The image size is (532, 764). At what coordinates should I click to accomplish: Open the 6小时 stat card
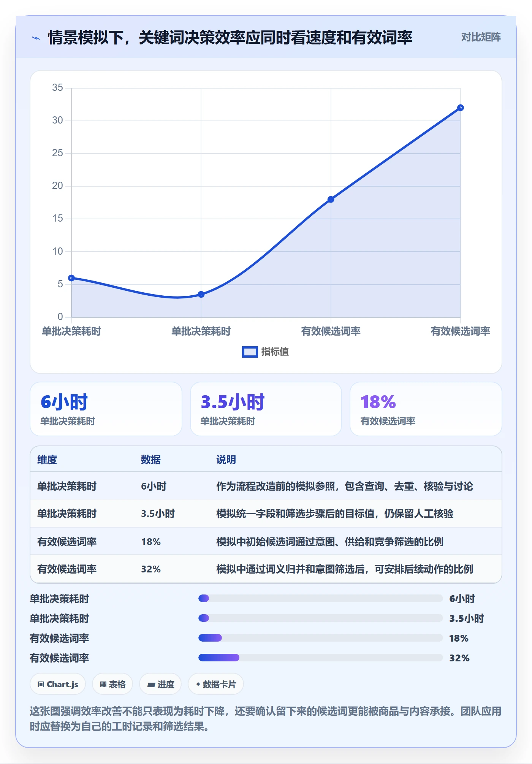[106, 409]
